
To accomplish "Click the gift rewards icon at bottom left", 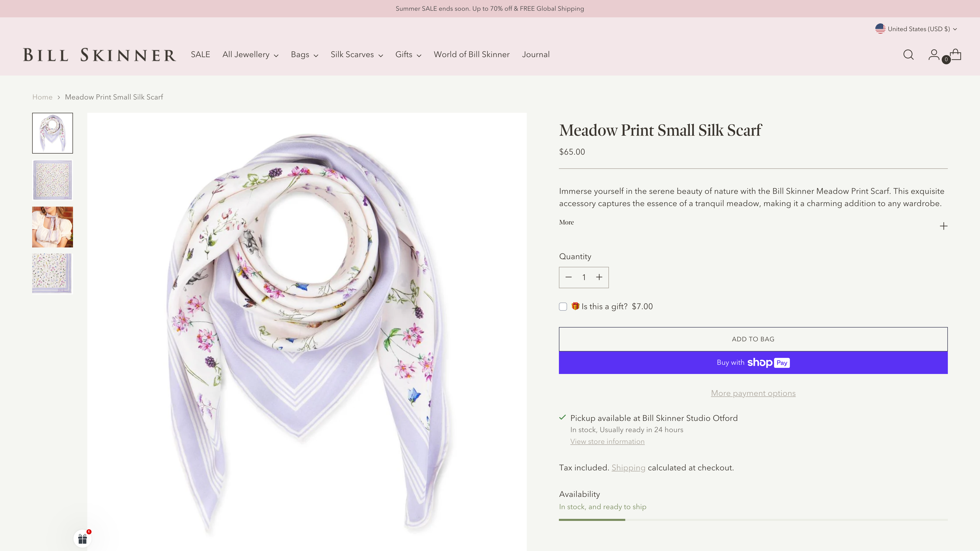I will (82, 539).
